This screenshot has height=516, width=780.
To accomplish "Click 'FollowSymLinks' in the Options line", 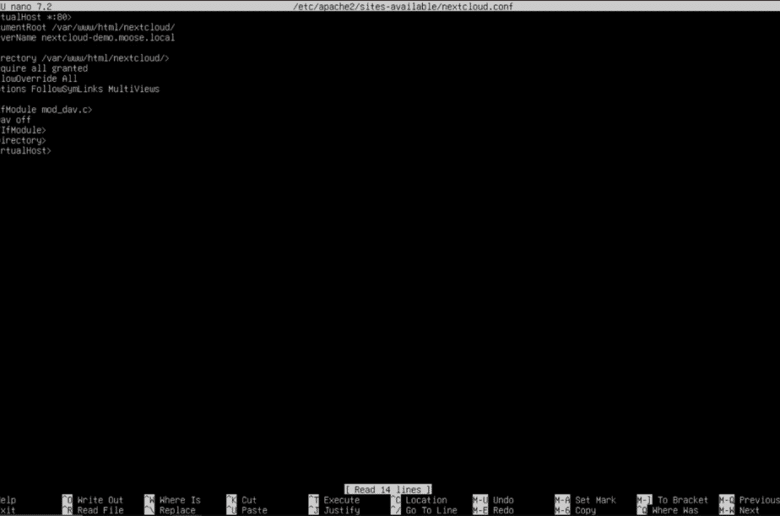I will 67,89.
